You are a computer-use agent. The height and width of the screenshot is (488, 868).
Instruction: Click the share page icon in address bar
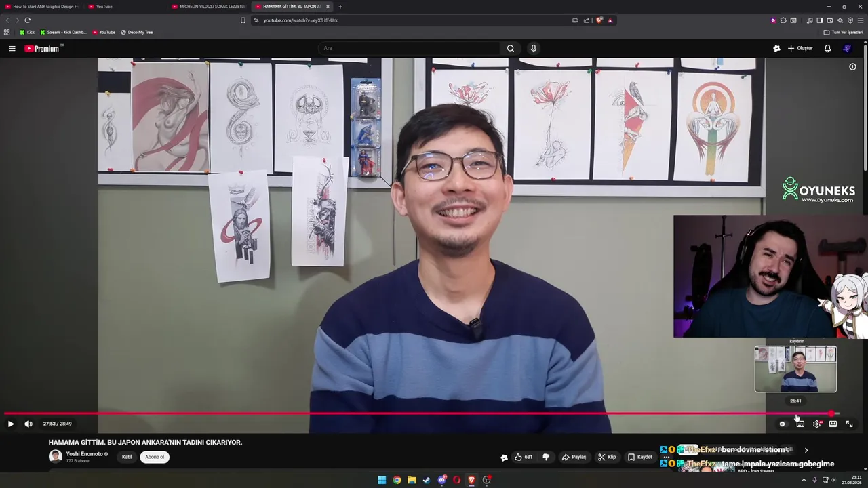click(587, 20)
